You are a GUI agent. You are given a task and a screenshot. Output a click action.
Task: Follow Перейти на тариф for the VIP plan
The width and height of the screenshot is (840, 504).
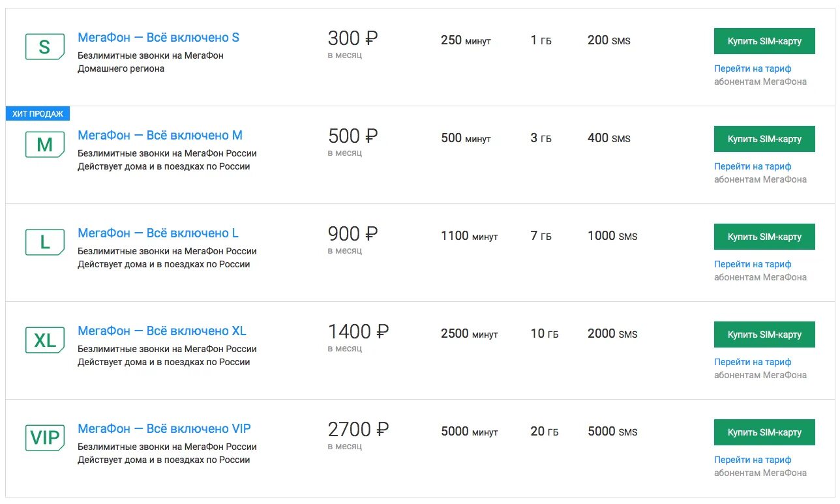tap(753, 460)
